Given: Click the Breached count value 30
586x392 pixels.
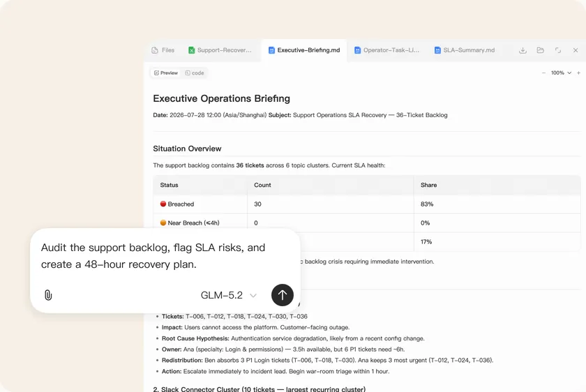Looking at the screenshot, I should 258,204.
